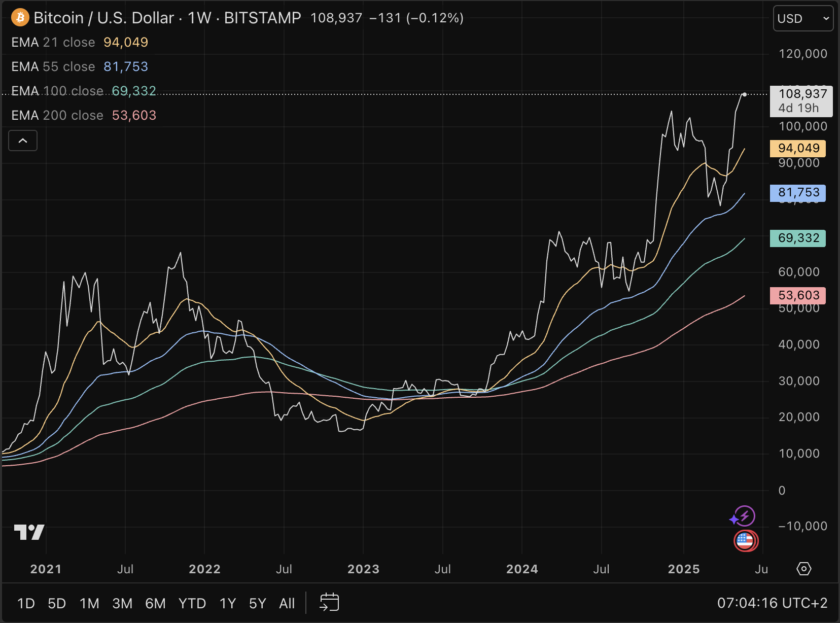Open chart settings hexagon gear icon
Screen dimensions: 840x623
click(804, 569)
